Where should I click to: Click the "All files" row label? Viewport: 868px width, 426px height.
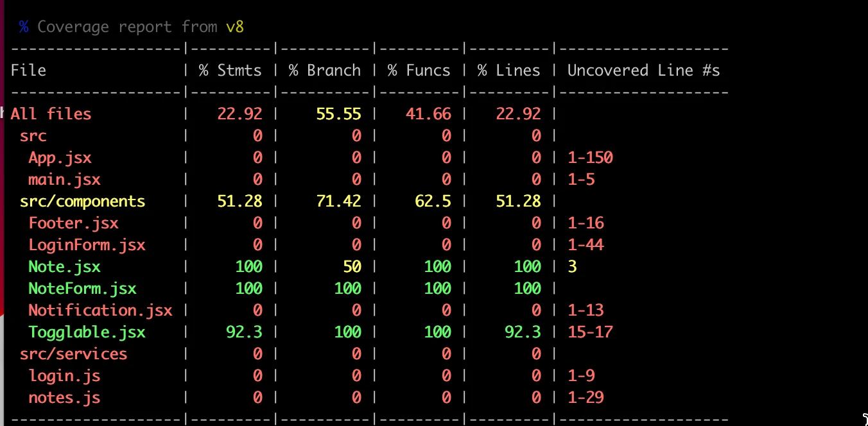51,114
